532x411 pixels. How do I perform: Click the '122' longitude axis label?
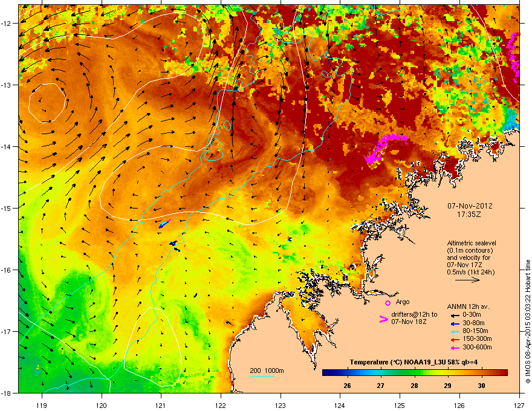pos(221,405)
